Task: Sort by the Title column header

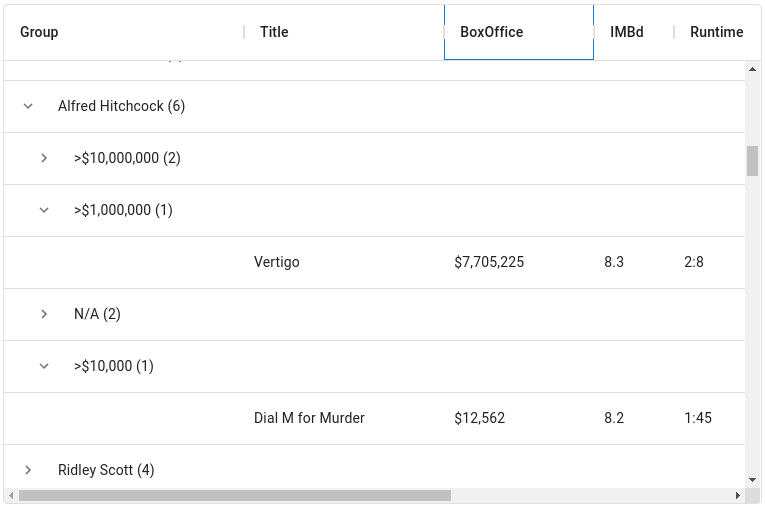Action: point(274,32)
